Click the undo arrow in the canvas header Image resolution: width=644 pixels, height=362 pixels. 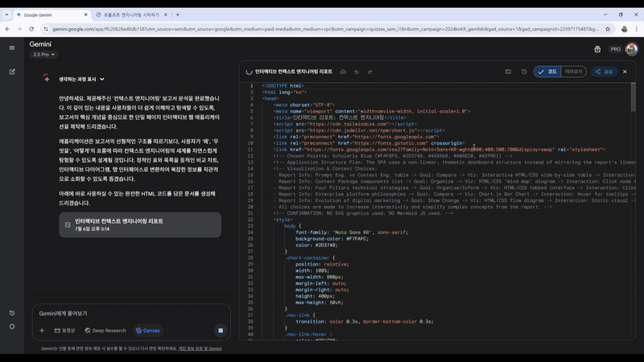pyautogui.click(x=357, y=72)
